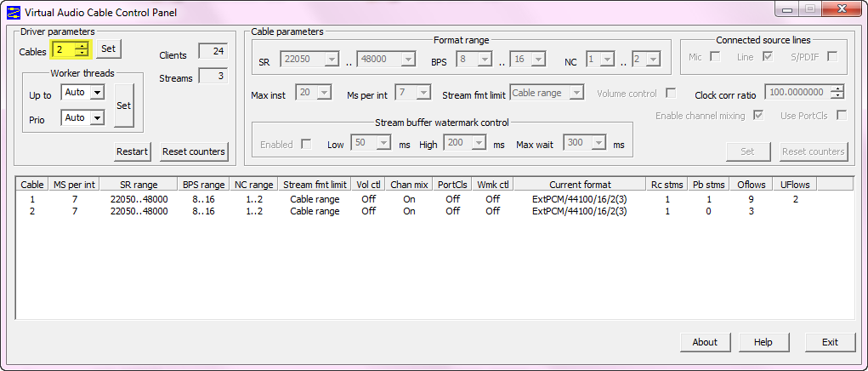Click the Stream fmt limit column header
868x371 pixels.
315,185
